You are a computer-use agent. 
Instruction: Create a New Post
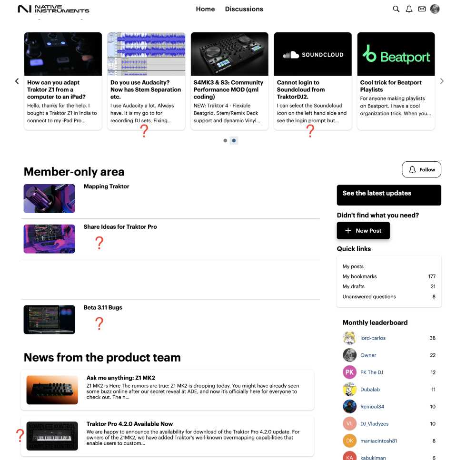tap(363, 231)
